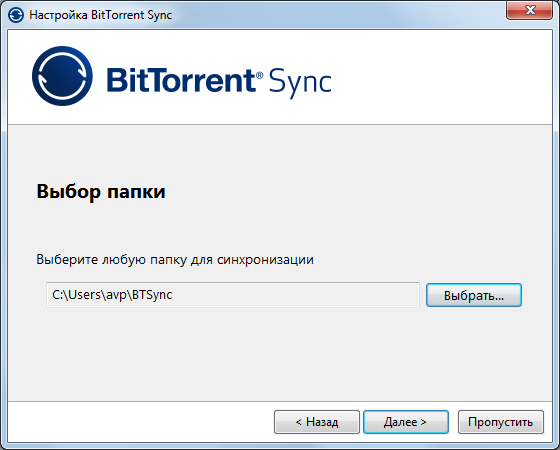Skip this step via Пропустить
The height and width of the screenshot is (450, 560).
pyautogui.click(x=501, y=422)
